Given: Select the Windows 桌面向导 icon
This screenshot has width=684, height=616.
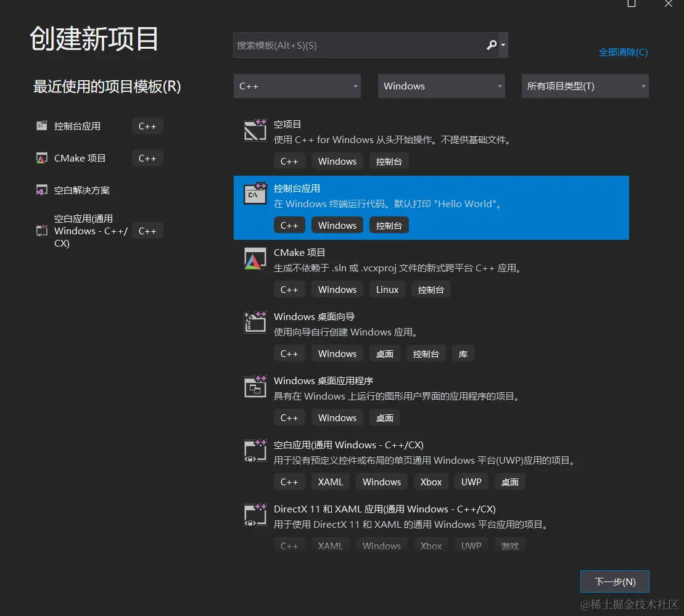Looking at the screenshot, I should click(255, 322).
